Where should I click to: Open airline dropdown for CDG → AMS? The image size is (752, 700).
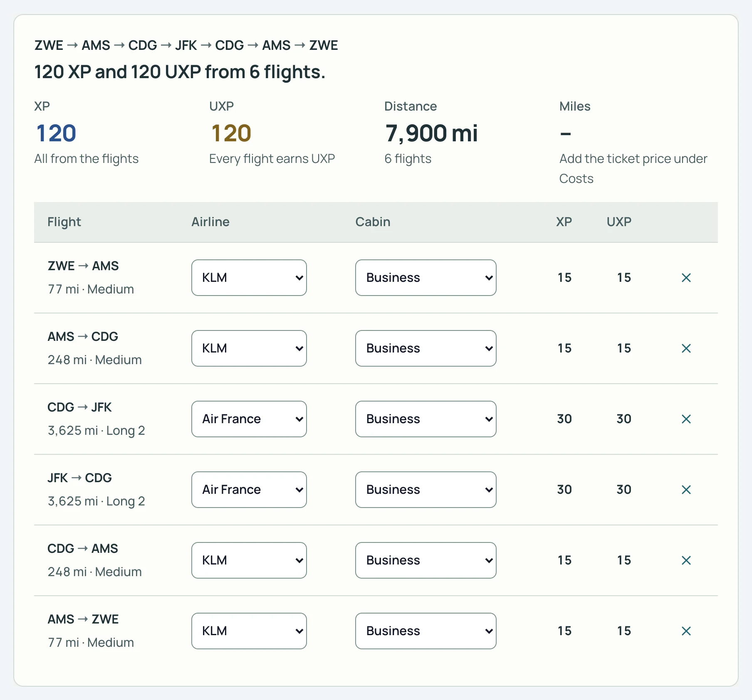tap(249, 560)
